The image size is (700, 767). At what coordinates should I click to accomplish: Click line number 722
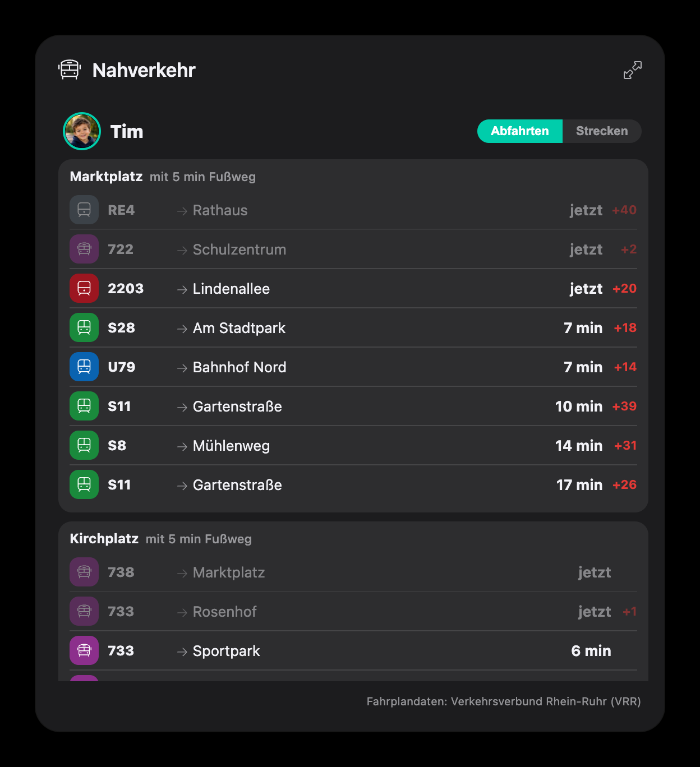pos(121,249)
